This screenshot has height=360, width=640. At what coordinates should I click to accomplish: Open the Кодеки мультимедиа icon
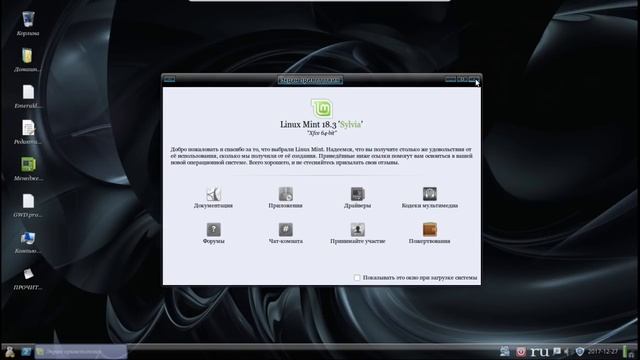point(429,194)
